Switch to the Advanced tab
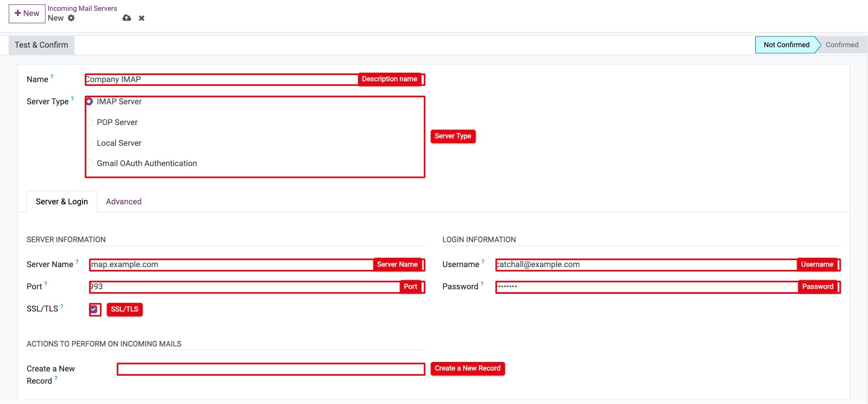Image resolution: width=868 pixels, height=404 pixels. click(x=124, y=202)
